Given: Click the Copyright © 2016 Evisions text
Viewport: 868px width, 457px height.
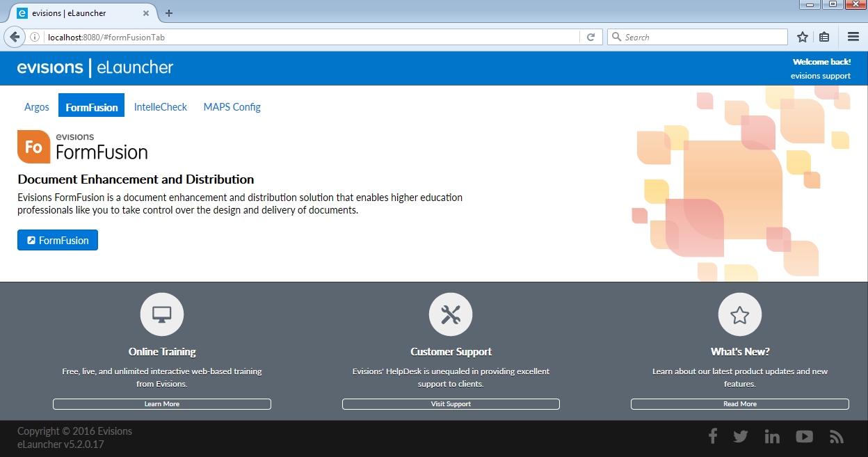Looking at the screenshot, I should [x=74, y=431].
